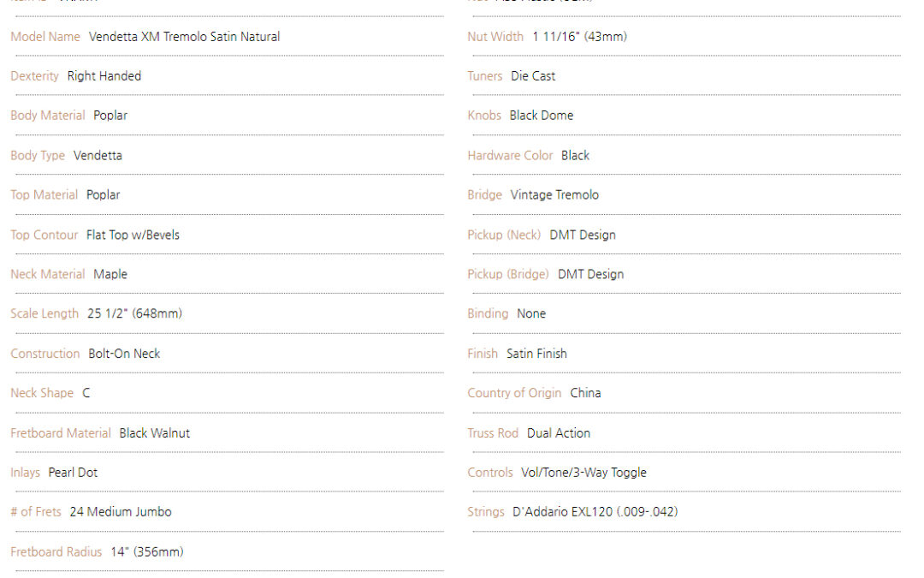Click the 24 Medium Jumbo frets value
Screen dimensions: 924x578
121,512
